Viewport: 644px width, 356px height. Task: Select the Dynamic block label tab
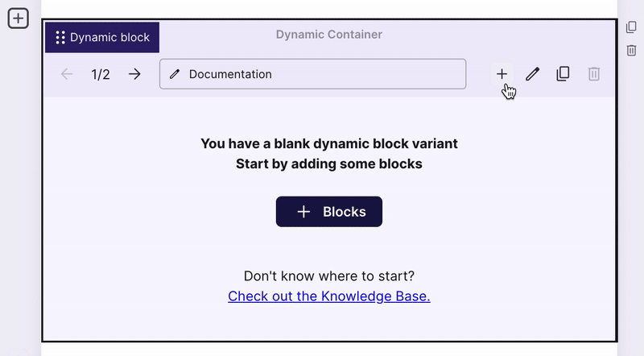(102, 37)
